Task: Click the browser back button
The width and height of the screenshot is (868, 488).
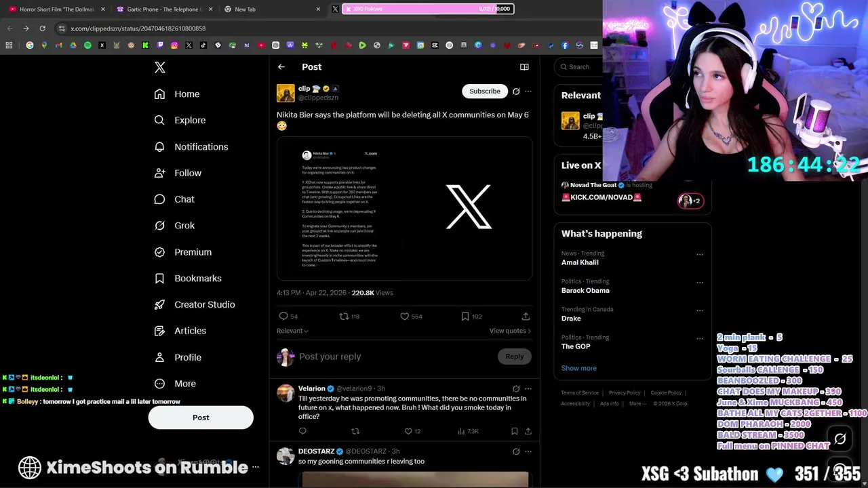Action: 9,28
